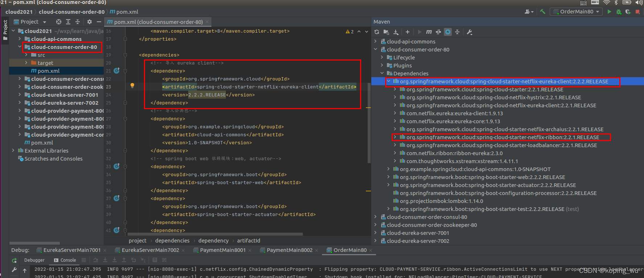Switch to Debugger tab
Image resolution: width=644 pixels, height=278 pixels.
coord(34,260)
